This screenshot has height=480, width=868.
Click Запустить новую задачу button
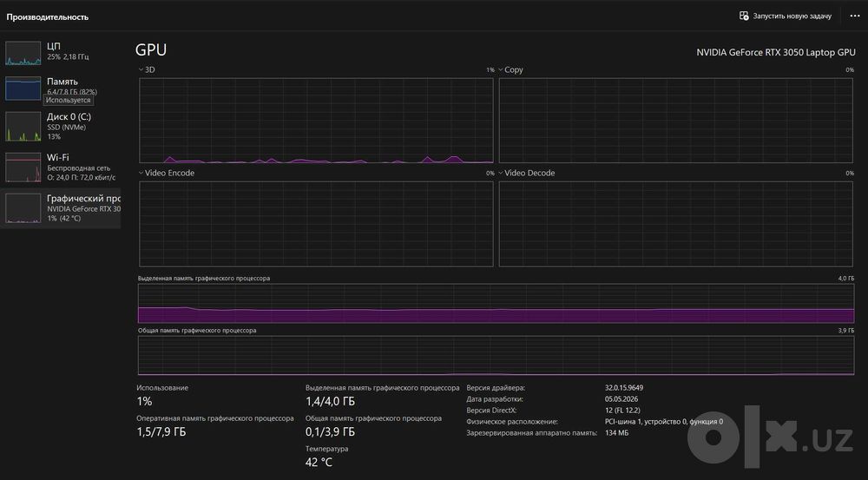coord(786,16)
